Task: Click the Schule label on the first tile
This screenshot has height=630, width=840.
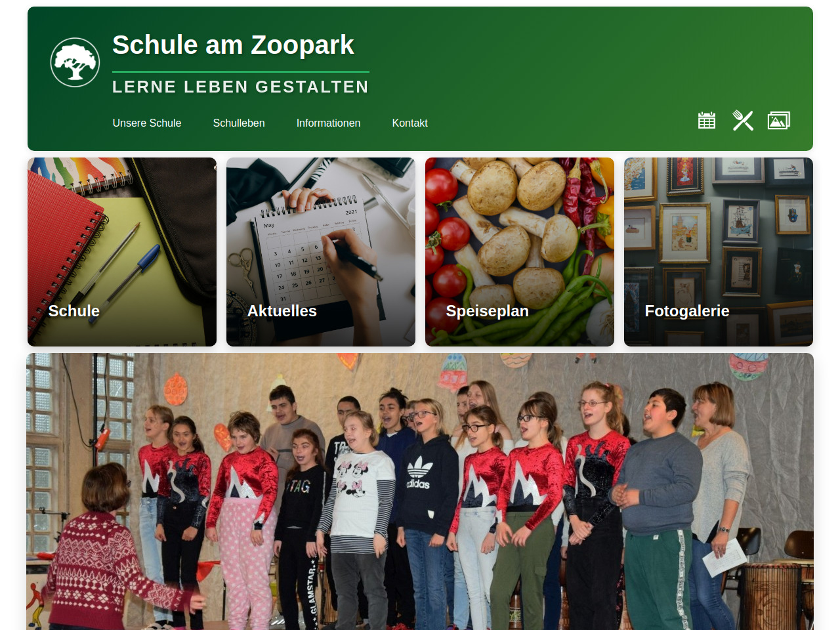Action: [74, 311]
